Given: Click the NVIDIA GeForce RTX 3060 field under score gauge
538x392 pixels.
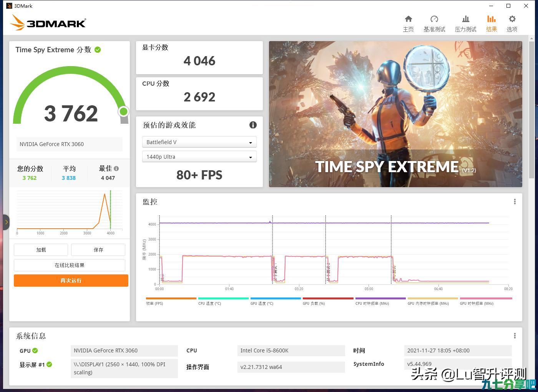Looking at the screenshot, I should tap(70, 144).
